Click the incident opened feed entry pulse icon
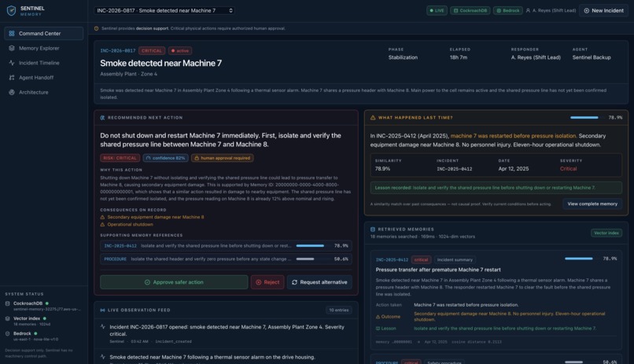634x364 pixels. pos(103,326)
